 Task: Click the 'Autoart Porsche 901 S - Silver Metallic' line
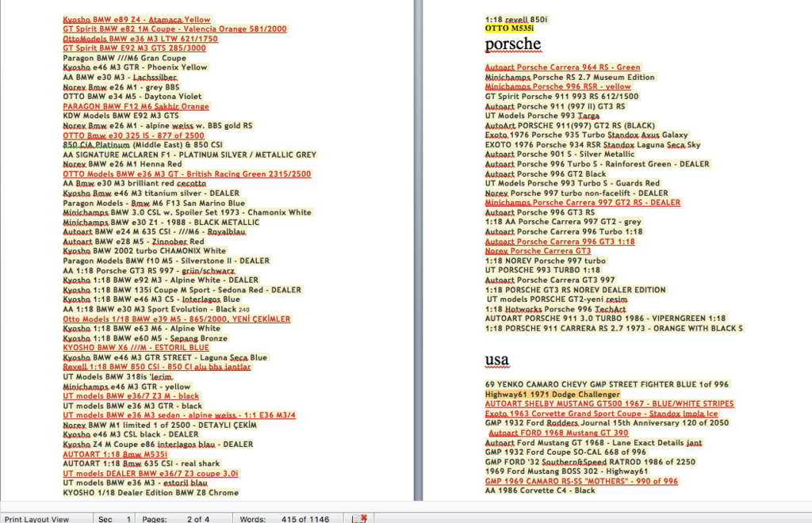coord(559,155)
